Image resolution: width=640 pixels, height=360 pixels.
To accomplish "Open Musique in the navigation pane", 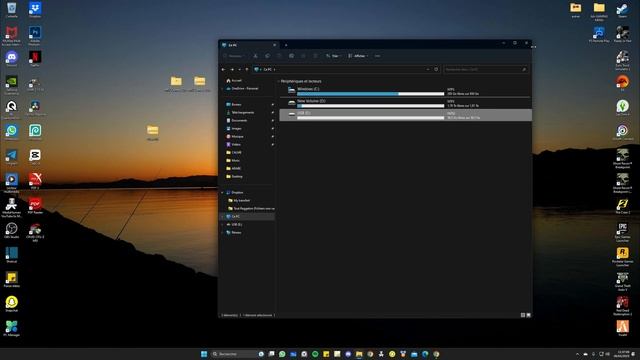I will pyautogui.click(x=235, y=136).
